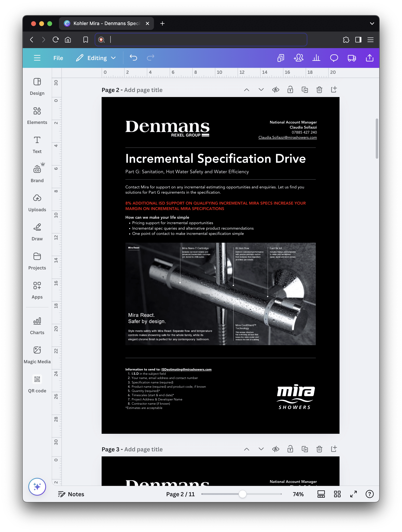The width and height of the screenshot is (402, 532).
Task: Click the vertical scrollbar thumb
Action: (377, 138)
